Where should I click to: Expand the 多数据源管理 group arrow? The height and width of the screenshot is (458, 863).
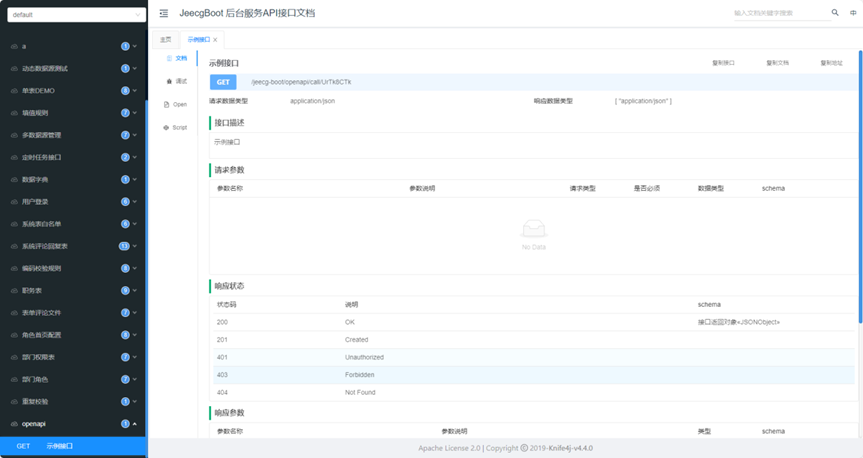pyautogui.click(x=134, y=135)
